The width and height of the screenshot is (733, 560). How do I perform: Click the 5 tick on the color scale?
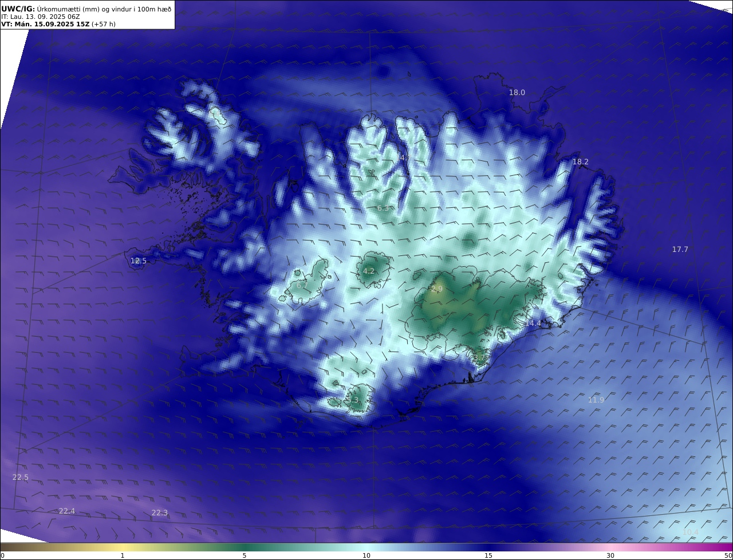pyautogui.click(x=245, y=555)
